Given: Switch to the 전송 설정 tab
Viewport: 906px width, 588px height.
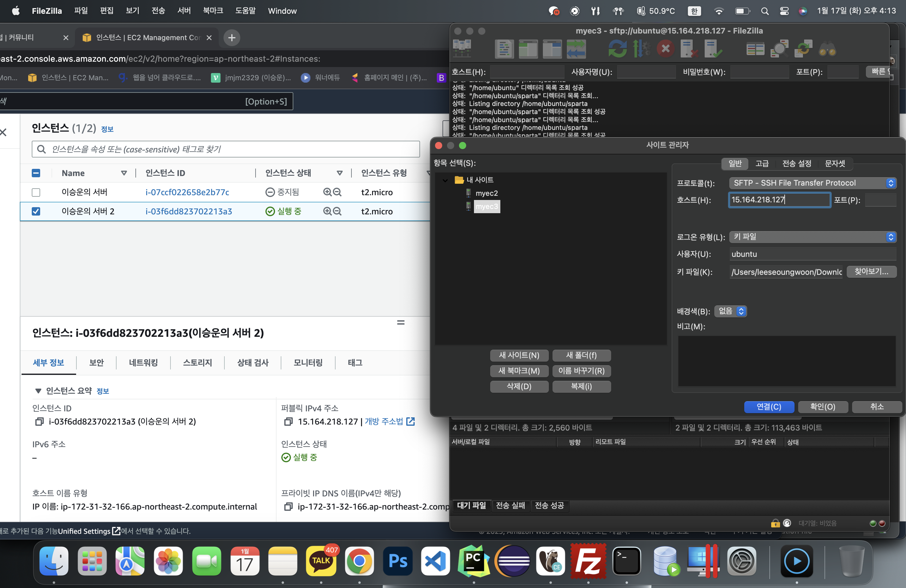Looking at the screenshot, I should tap(796, 163).
